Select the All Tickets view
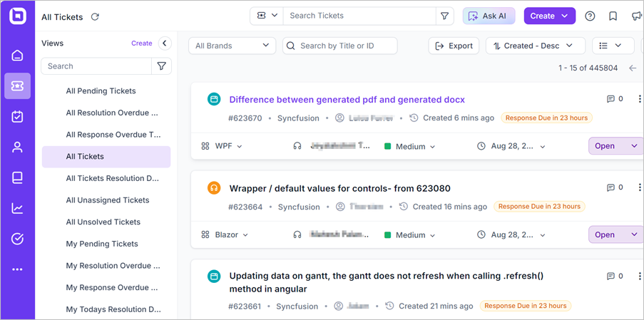 (x=106, y=157)
